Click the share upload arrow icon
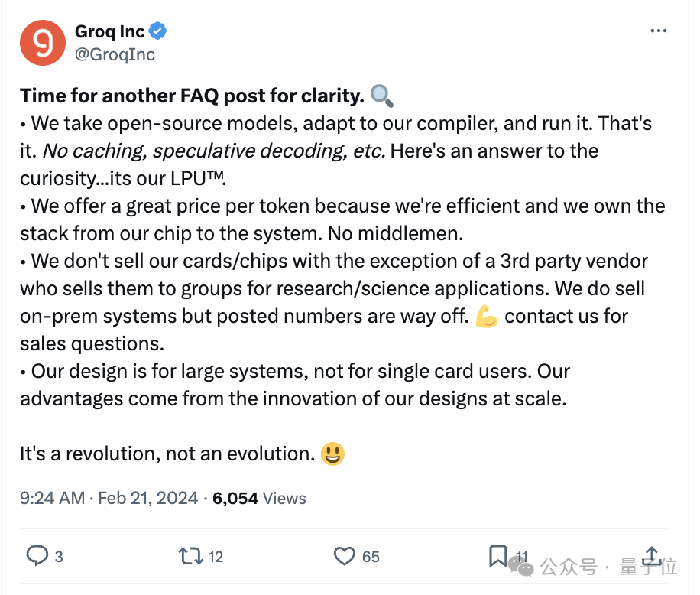 point(652,556)
